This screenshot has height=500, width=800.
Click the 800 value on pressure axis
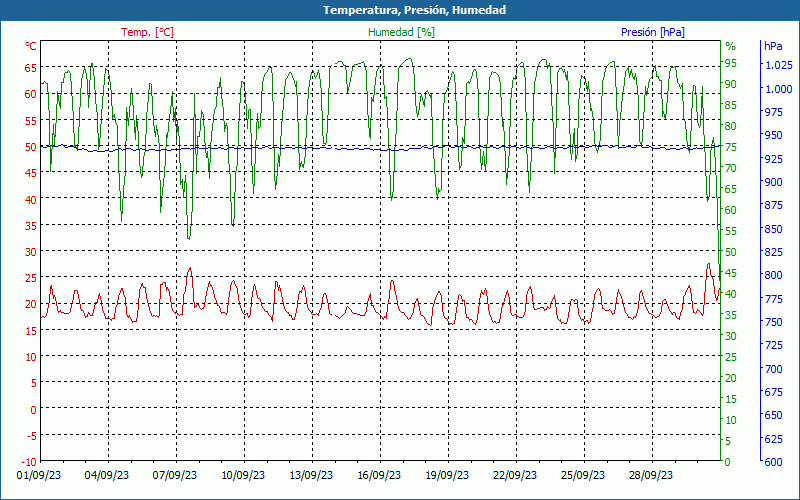tap(773, 275)
